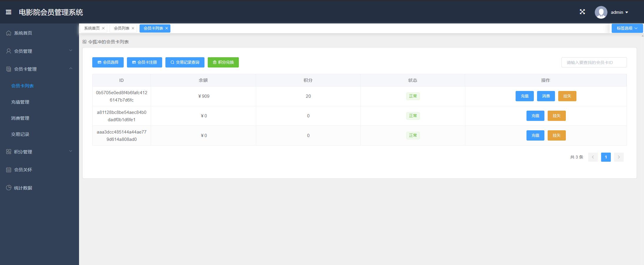Click the points value 20 cell
The image size is (644, 265).
click(x=308, y=96)
